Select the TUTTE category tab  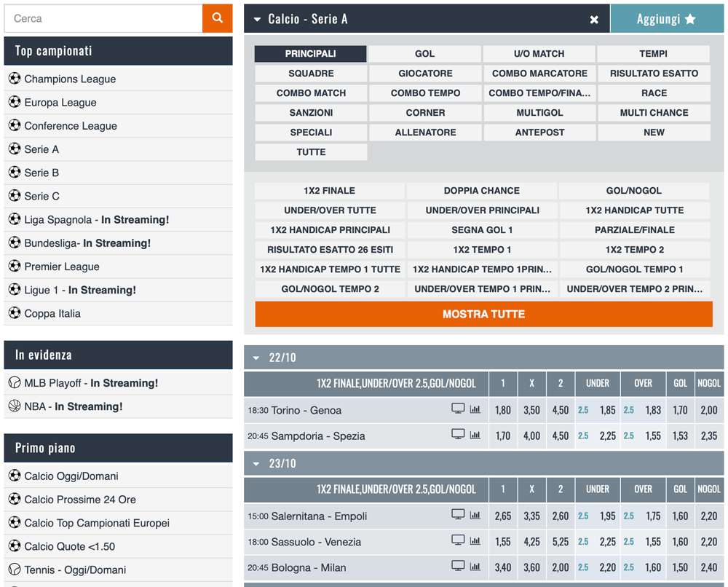coord(311,152)
